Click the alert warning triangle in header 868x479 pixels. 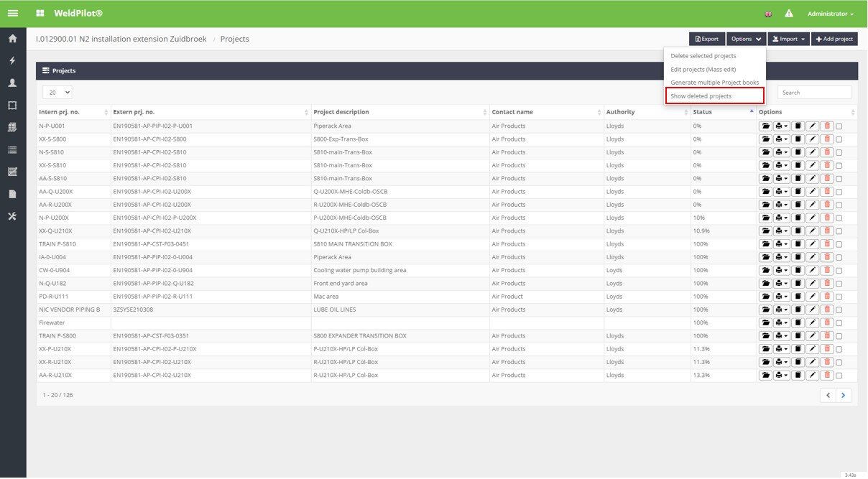click(788, 14)
